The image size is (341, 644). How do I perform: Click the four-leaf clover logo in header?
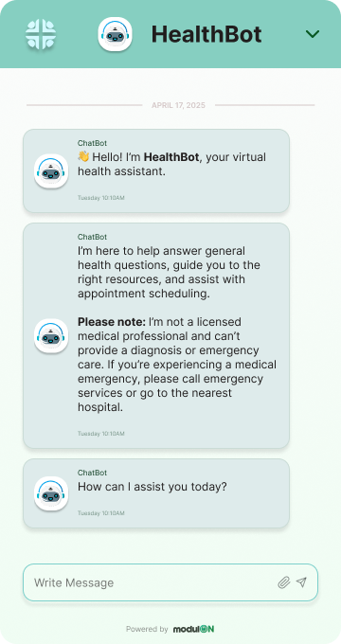pos(41,34)
